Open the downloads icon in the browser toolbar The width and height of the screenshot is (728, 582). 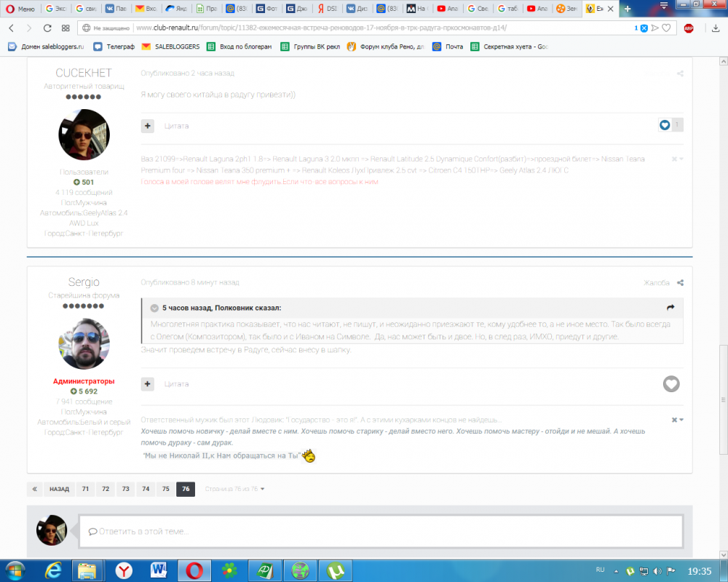tap(716, 28)
